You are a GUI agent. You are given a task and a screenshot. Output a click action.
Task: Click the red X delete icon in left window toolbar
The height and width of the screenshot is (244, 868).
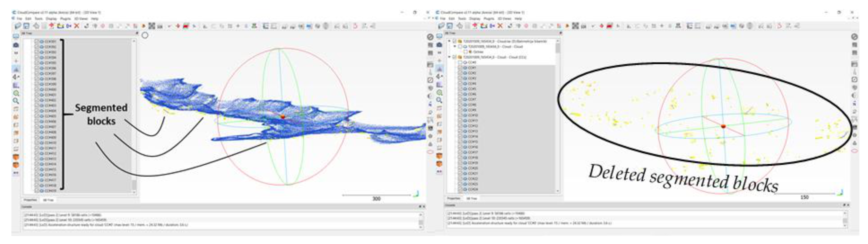pos(77,26)
